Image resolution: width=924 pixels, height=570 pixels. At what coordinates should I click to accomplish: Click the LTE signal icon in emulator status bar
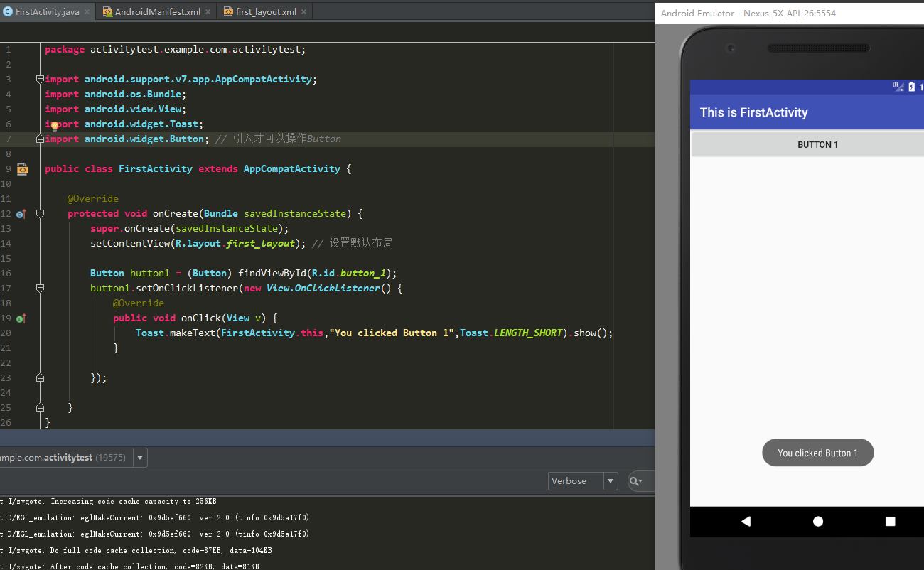[x=898, y=87]
